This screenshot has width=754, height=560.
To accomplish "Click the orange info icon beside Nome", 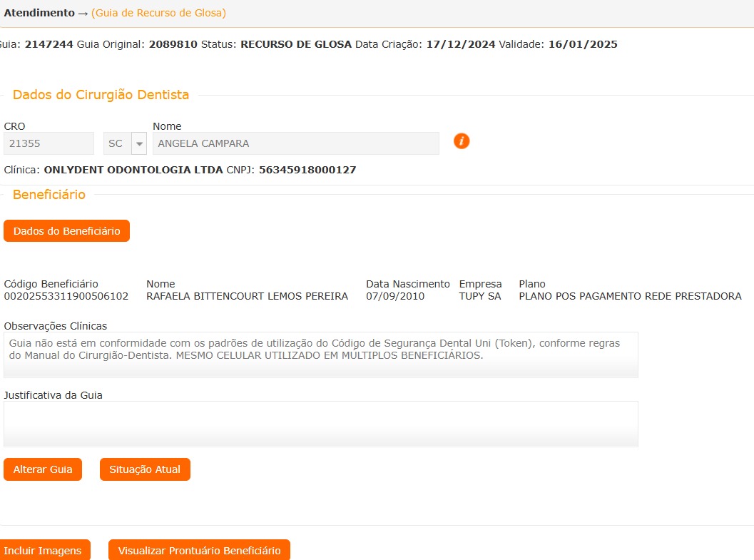I will [x=461, y=141].
